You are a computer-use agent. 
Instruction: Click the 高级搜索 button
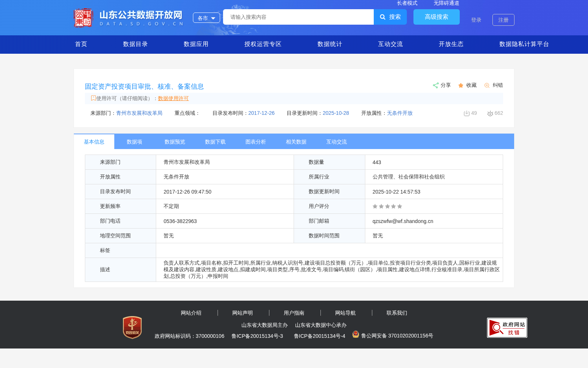pyautogui.click(x=437, y=17)
